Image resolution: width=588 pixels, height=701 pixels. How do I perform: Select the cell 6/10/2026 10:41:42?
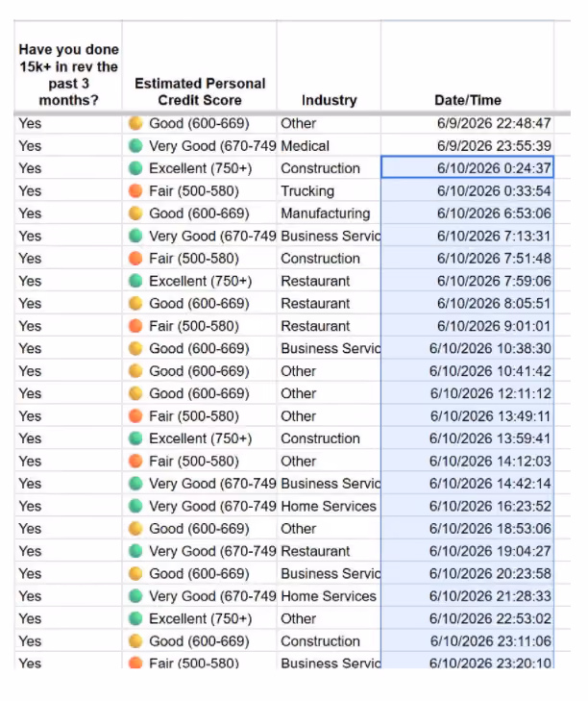(467, 371)
